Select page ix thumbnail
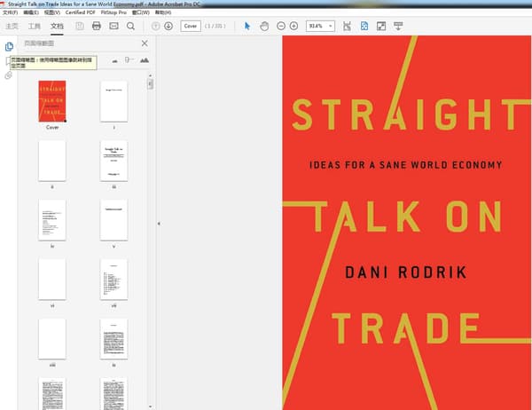The width and height of the screenshot is (532, 410). pyautogui.click(x=114, y=339)
